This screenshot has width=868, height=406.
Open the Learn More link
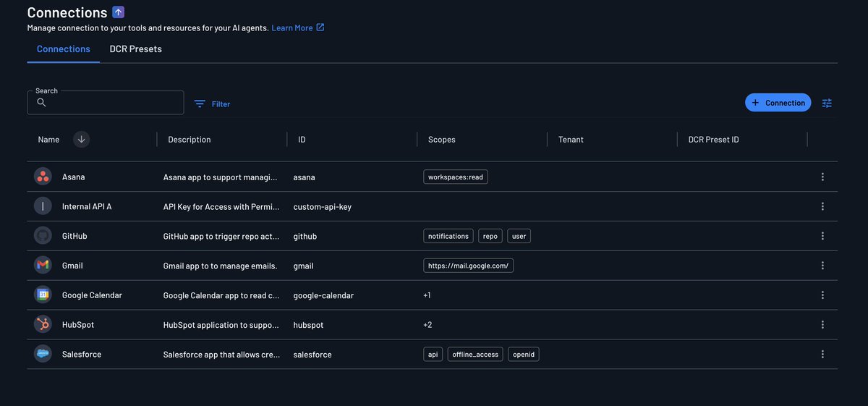[x=298, y=28]
